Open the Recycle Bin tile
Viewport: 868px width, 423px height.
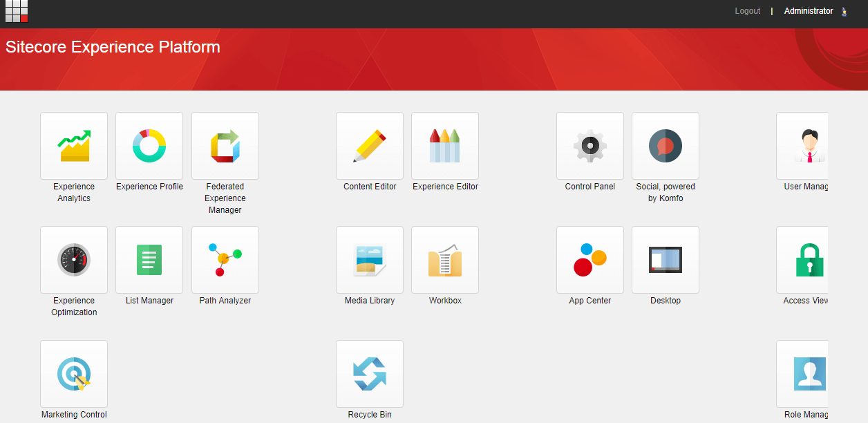point(370,374)
